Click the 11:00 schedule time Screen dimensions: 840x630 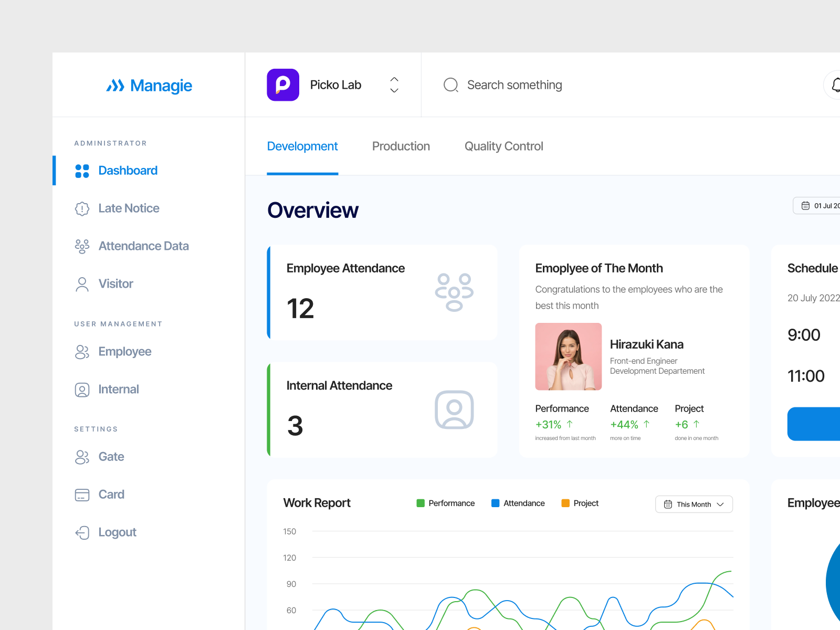pyautogui.click(x=806, y=376)
